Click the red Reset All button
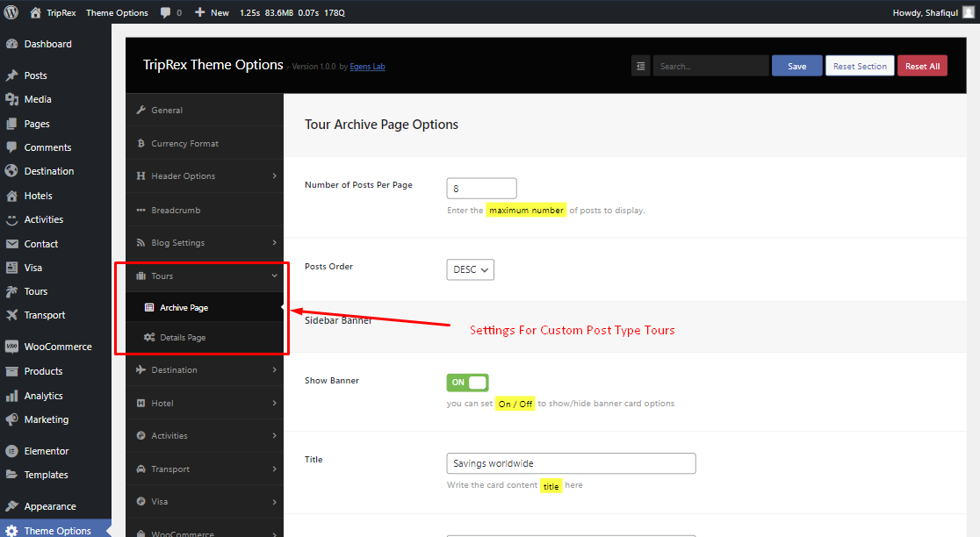Viewport: 980px width, 537px height. pos(923,66)
